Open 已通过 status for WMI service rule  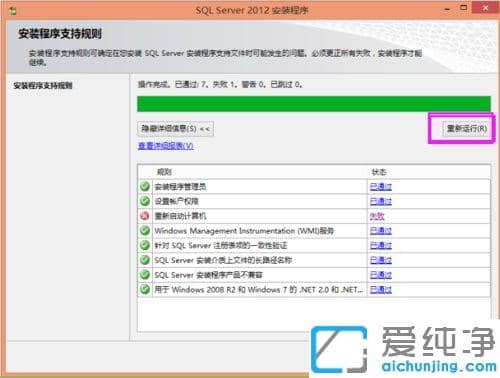[x=381, y=231]
